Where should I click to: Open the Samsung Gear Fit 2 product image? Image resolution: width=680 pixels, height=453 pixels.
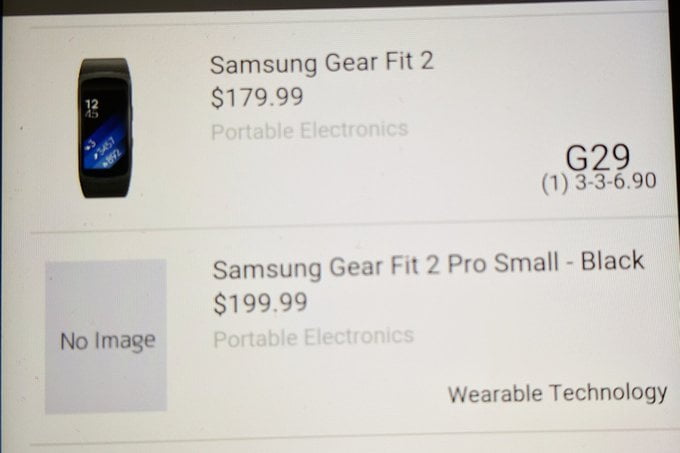pyautogui.click(x=104, y=128)
